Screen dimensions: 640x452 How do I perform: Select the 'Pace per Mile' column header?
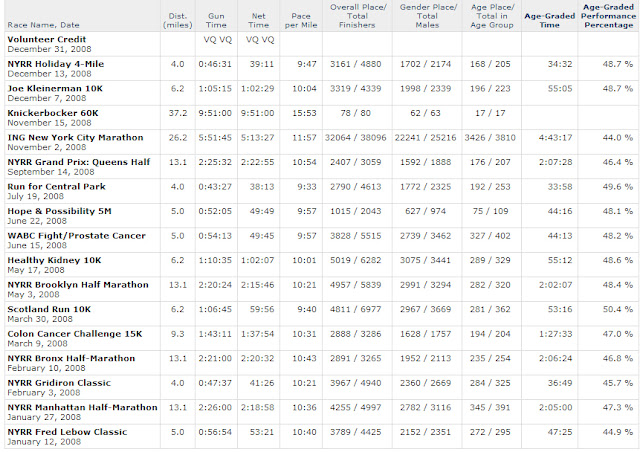tap(301, 20)
